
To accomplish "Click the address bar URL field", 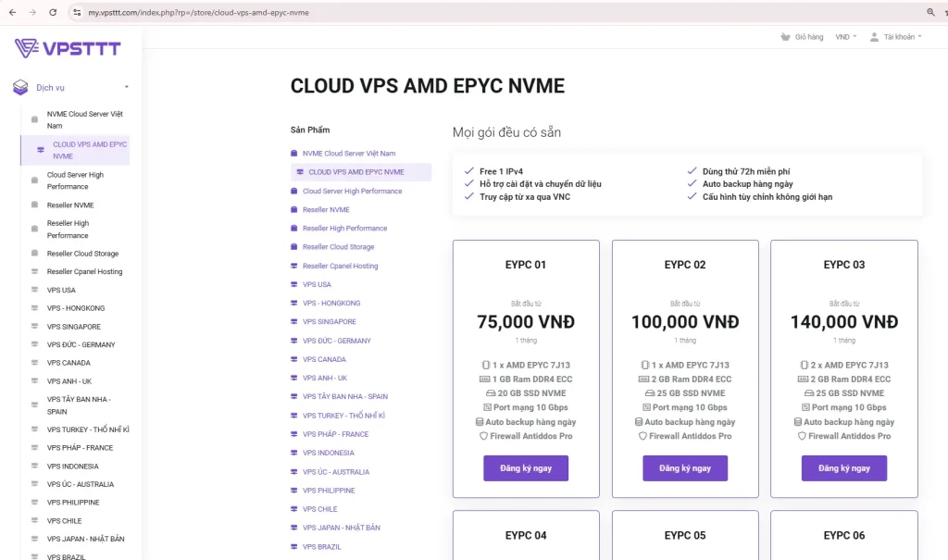I will click(496, 12).
